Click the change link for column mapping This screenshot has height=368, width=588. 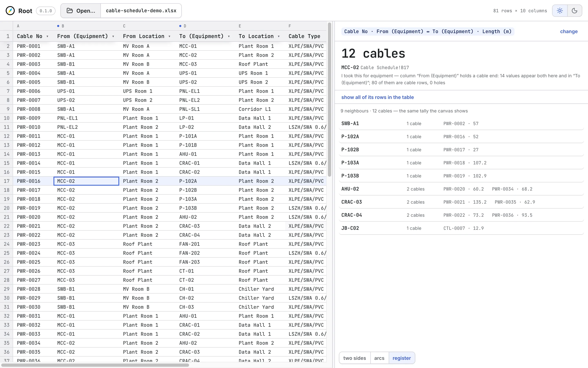click(569, 31)
